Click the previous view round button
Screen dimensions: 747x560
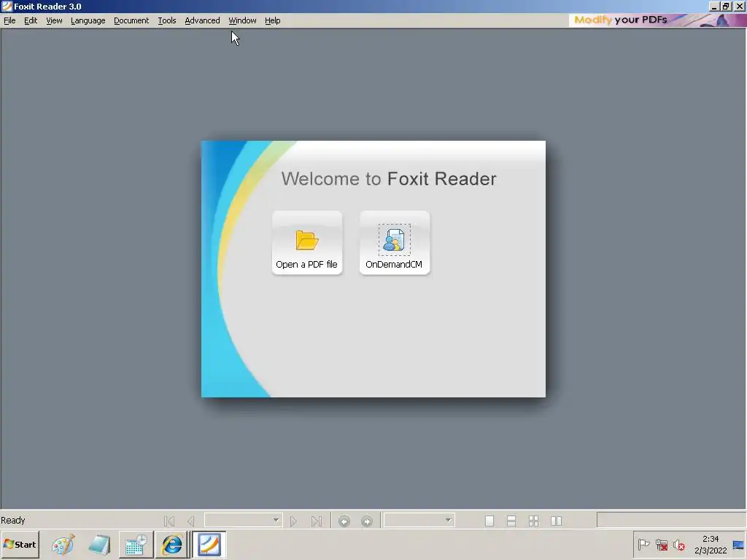click(344, 521)
